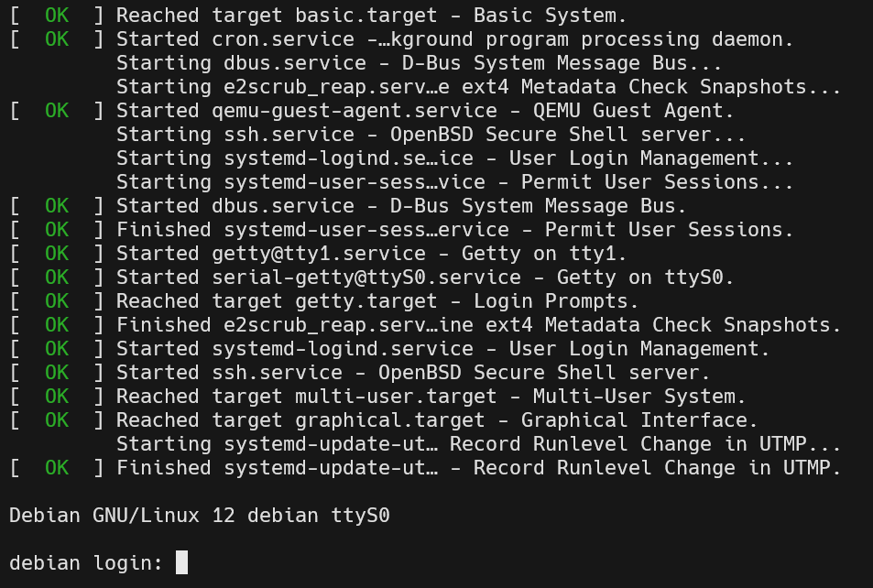Click the "Reached target multi-user.target" line
The height and width of the screenshot is (588, 873).
click(431, 397)
